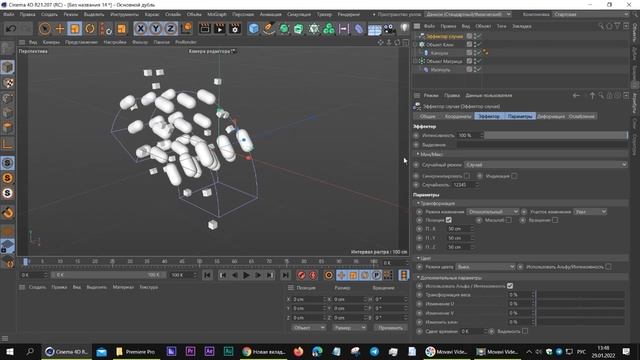The image size is (640, 360).
Task: Open Участок изменения dropdown
Action: pyautogui.click(x=590, y=211)
